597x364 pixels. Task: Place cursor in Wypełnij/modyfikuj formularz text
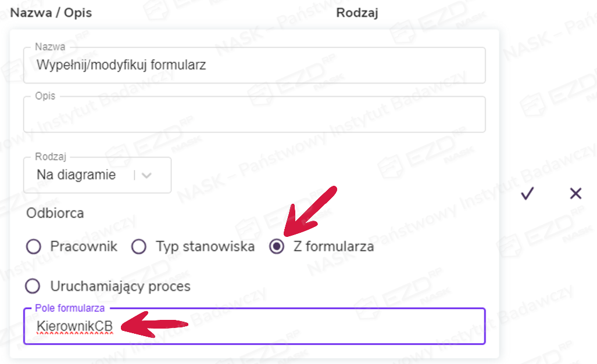(121, 66)
